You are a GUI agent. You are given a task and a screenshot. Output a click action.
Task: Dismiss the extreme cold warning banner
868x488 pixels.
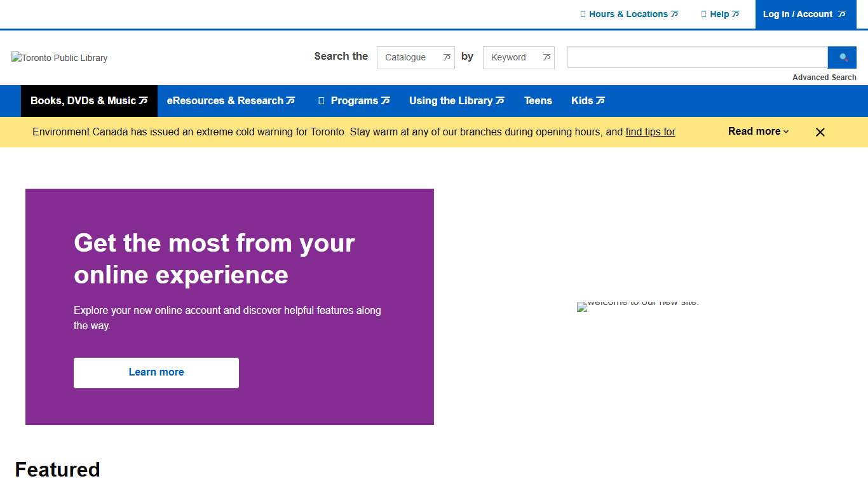820,132
